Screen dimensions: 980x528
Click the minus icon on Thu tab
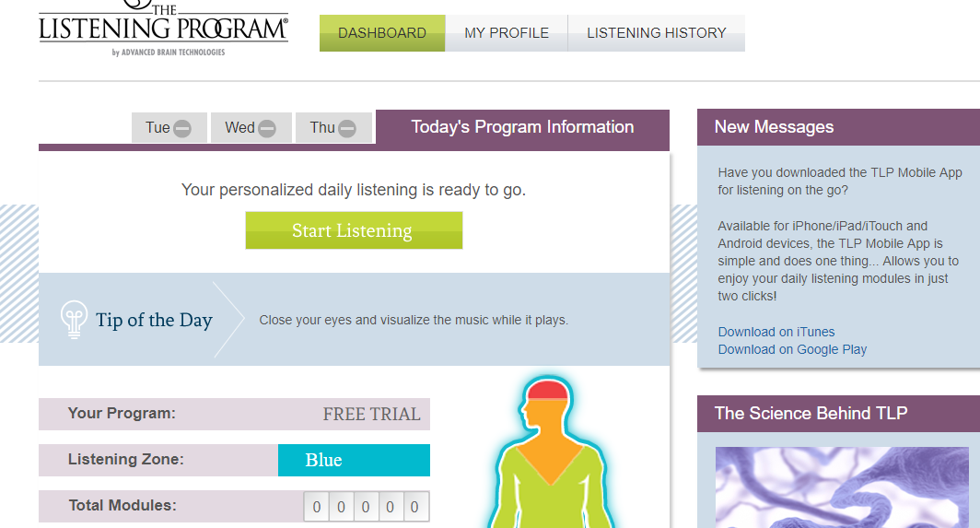pos(347,129)
